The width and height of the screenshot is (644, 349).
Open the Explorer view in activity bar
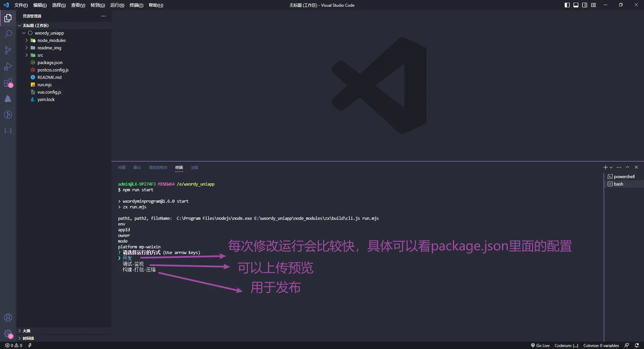coord(8,18)
